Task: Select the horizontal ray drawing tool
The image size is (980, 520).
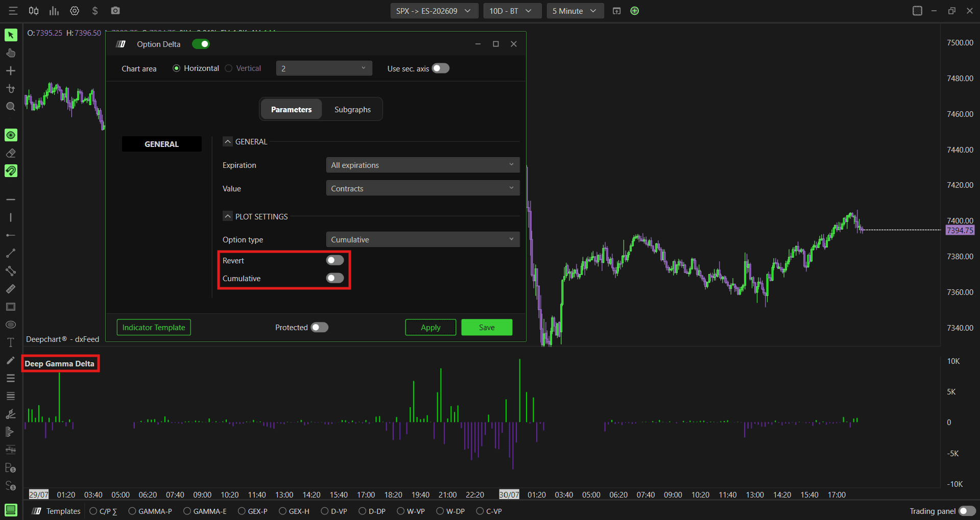Action: click(11, 235)
